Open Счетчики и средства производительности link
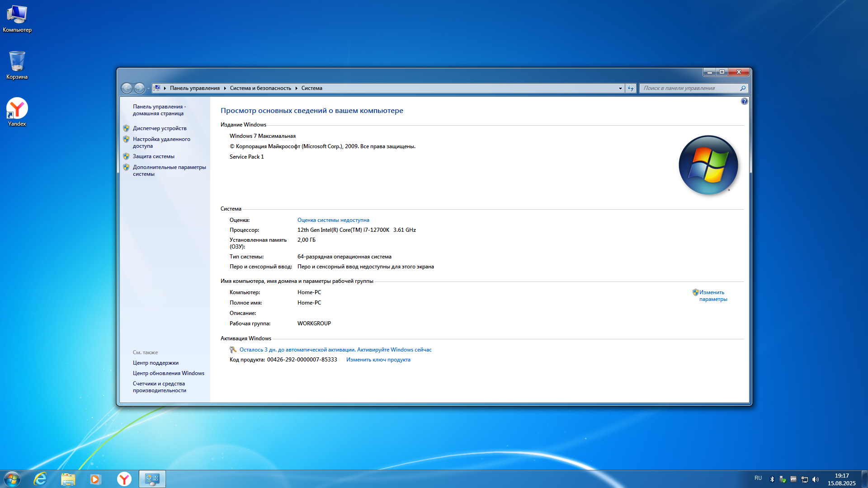This screenshot has height=488, width=868. [160, 387]
